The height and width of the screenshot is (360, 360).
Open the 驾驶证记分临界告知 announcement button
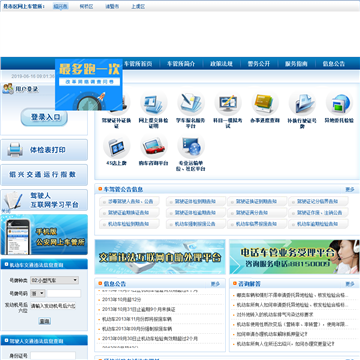[x=318, y=201]
